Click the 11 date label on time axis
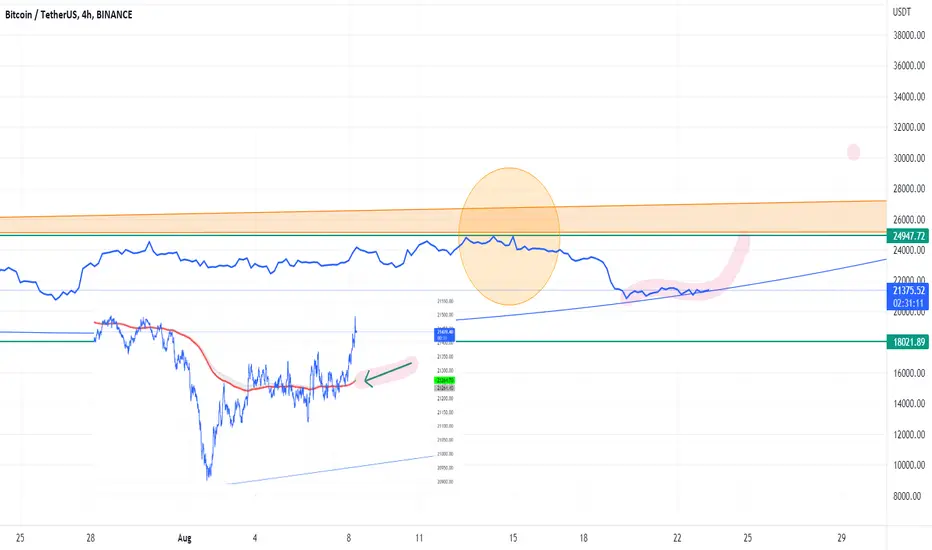 pyautogui.click(x=419, y=538)
